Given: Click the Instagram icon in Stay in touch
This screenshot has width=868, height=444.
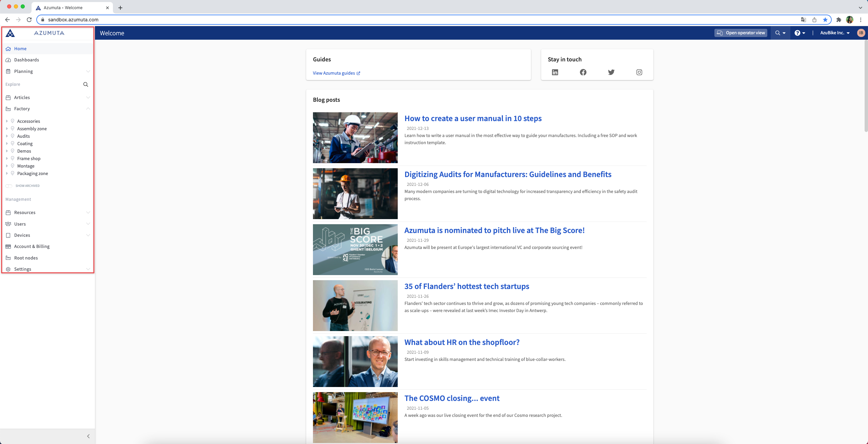Looking at the screenshot, I should point(639,72).
